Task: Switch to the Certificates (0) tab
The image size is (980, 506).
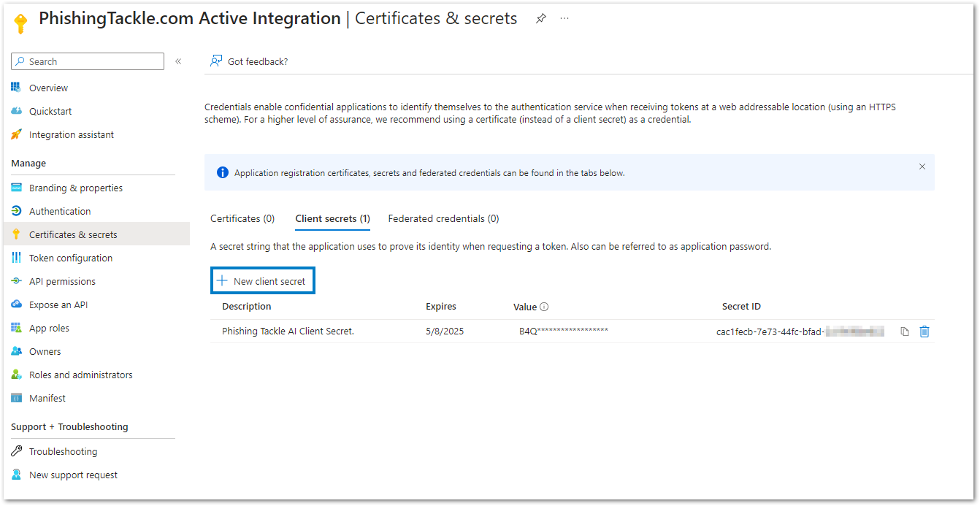Action: (x=242, y=218)
